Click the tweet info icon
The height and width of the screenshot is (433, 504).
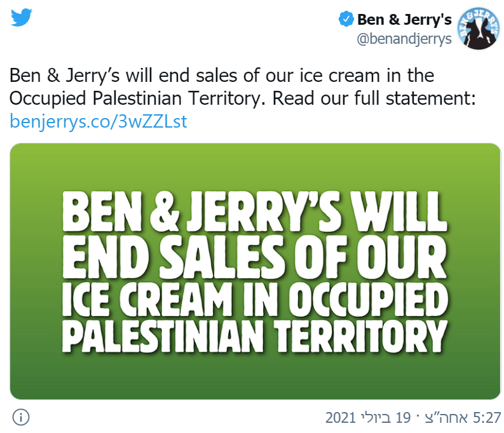[x=22, y=417]
